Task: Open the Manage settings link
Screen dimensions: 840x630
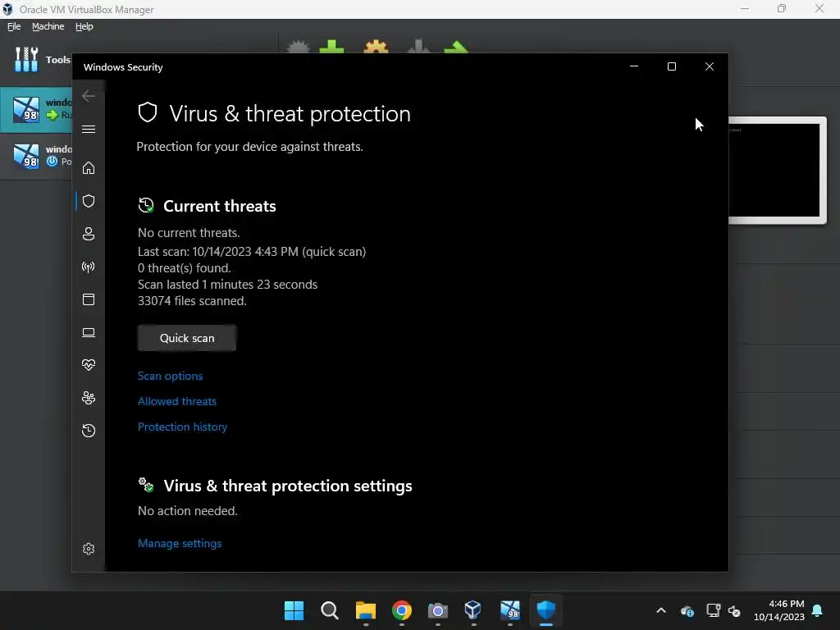Action: point(180,543)
